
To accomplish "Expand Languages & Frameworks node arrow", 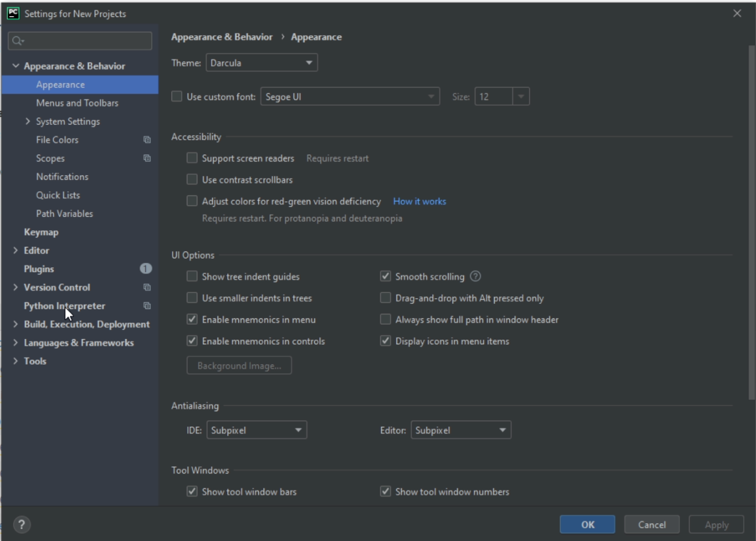I will coord(16,343).
